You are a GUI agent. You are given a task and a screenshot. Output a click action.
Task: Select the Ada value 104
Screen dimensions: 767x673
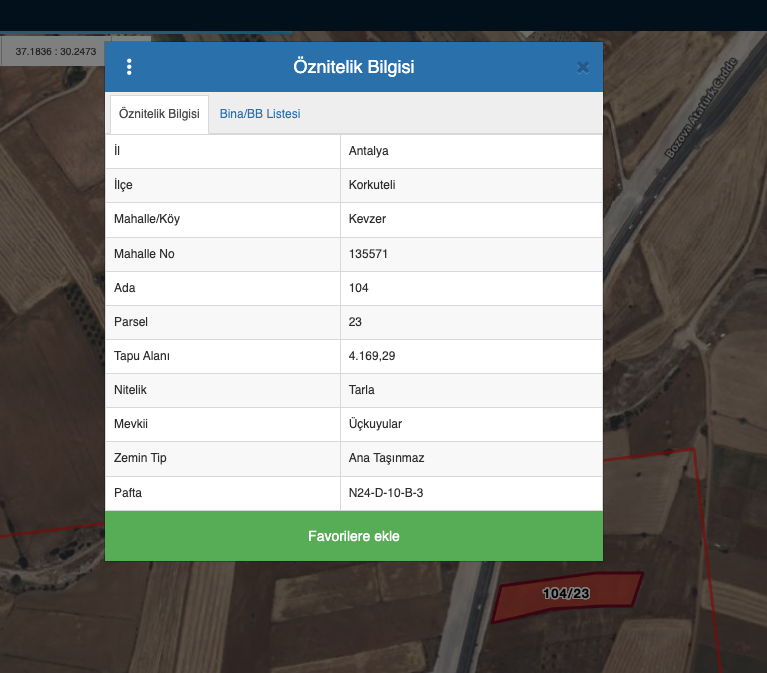359,288
